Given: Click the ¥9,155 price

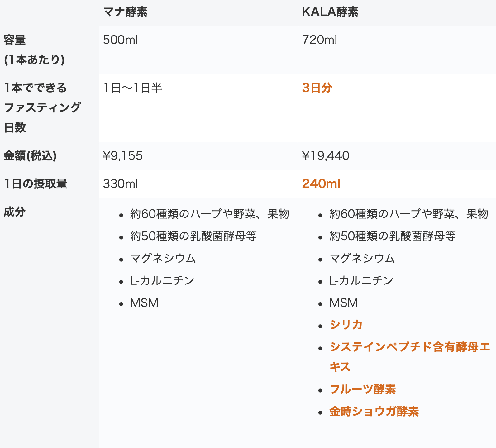Looking at the screenshot, I should click(123, 156).
